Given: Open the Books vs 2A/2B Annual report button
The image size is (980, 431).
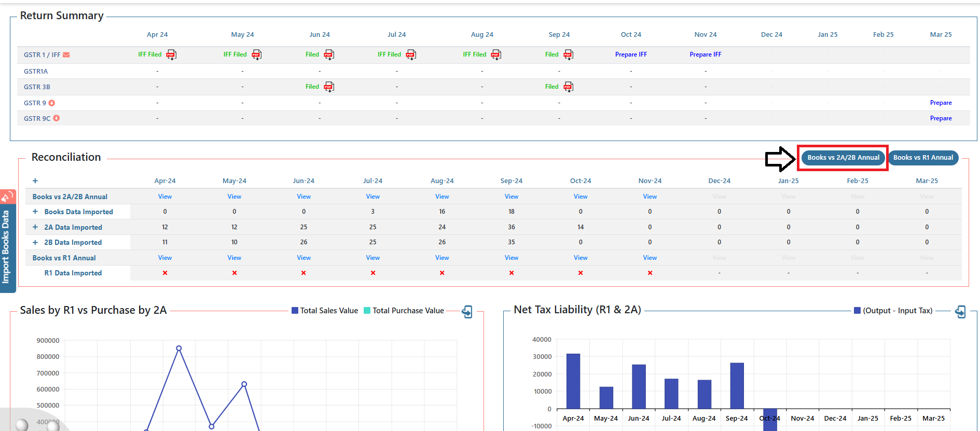Looking at the screenshot, I should click(x=843, y=158).
